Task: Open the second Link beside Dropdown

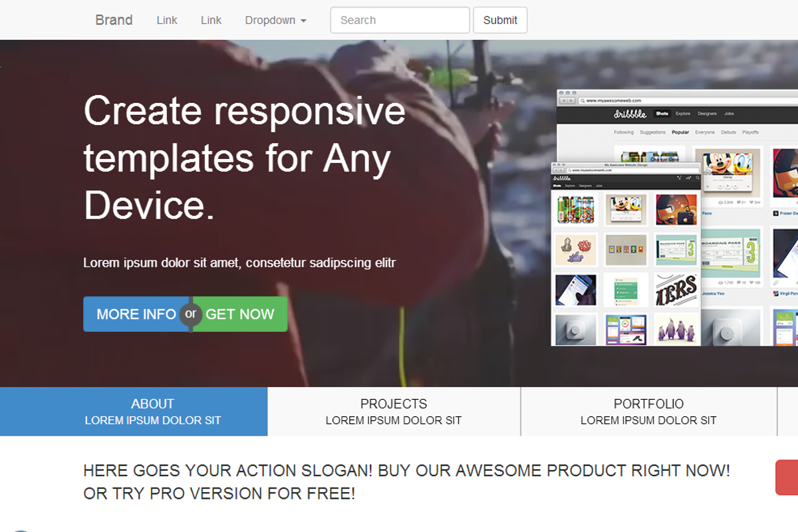Action: (211, 20)
